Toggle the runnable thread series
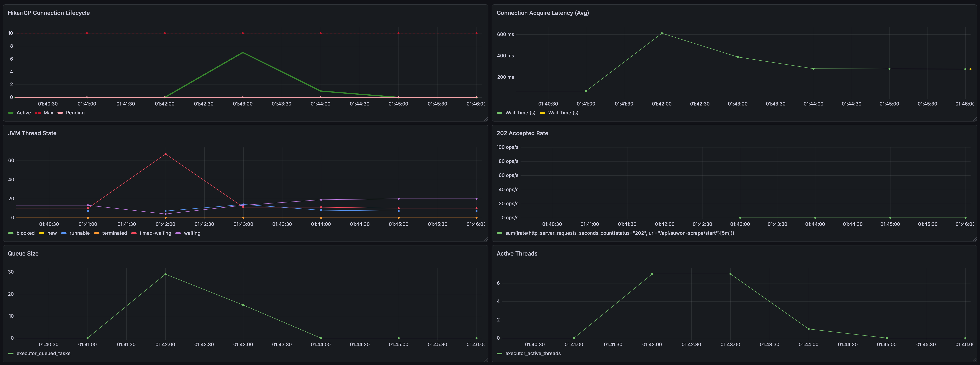 point(79,233)
